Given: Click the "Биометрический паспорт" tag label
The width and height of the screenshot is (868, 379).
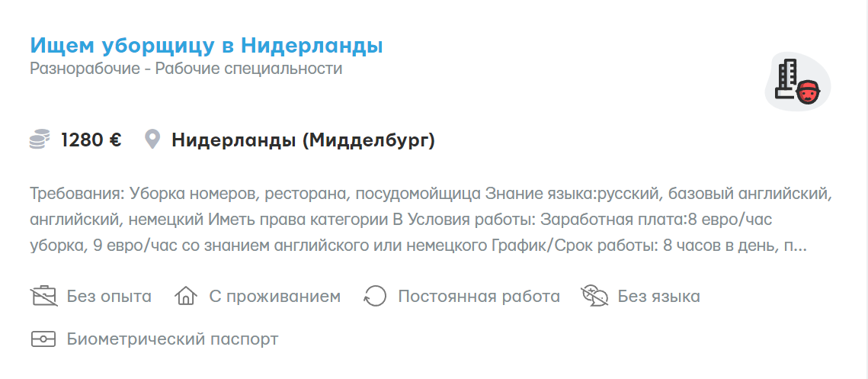Looking at the screenshot, I should pos(172,339).
